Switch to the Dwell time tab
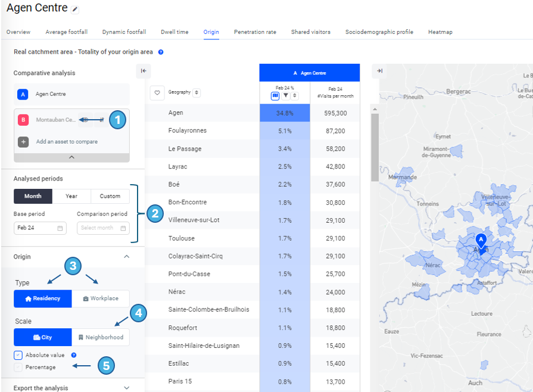This screenshot has width=533, height=392. (174, 32)
